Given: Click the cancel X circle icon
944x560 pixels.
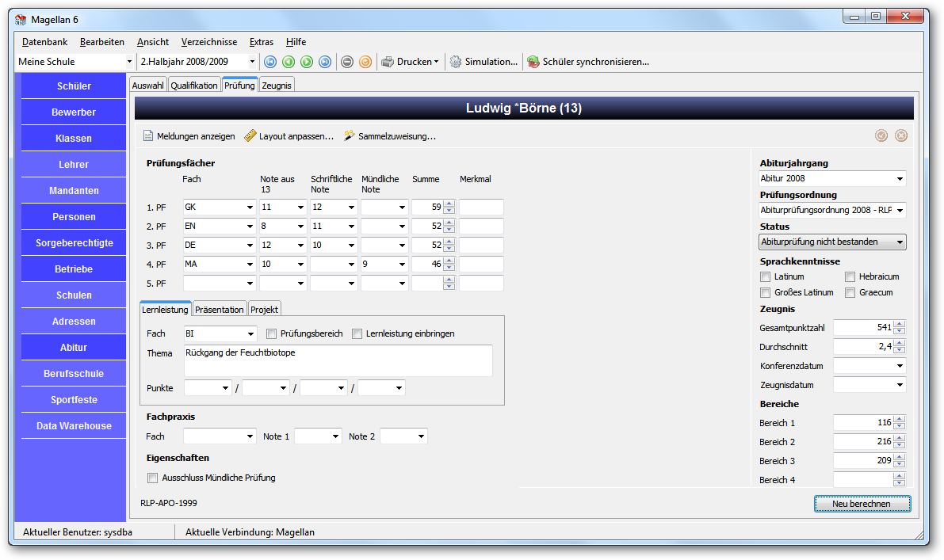Looking at the screenshot, I should (901, 135).
